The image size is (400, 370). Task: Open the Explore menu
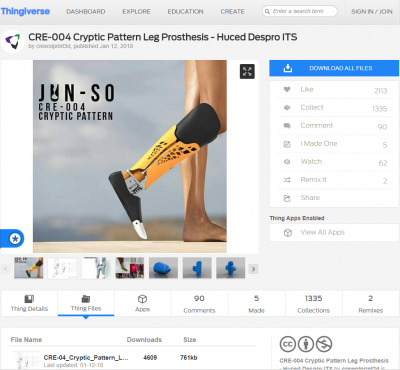click(136, 12)
